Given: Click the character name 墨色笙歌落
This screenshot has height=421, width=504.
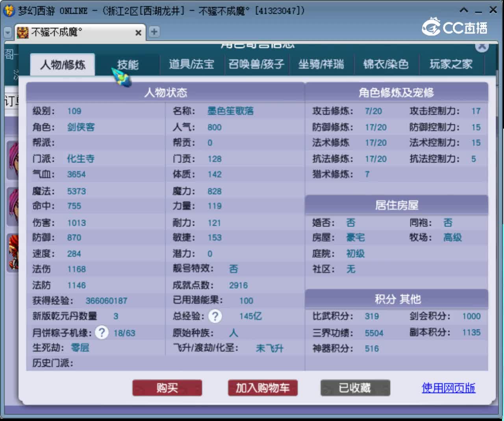Looking at the screenshot, I should tap(230, 111).
